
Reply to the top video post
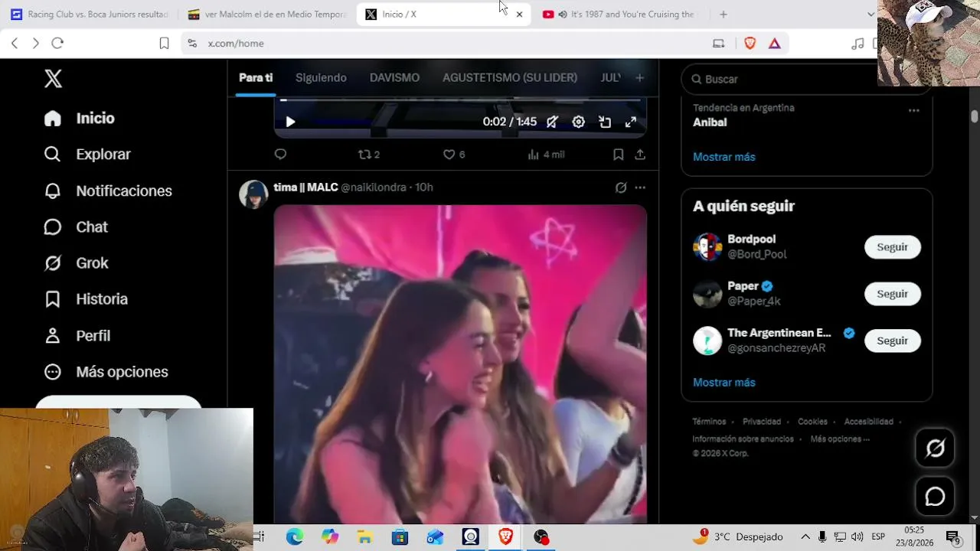[280, 155]
